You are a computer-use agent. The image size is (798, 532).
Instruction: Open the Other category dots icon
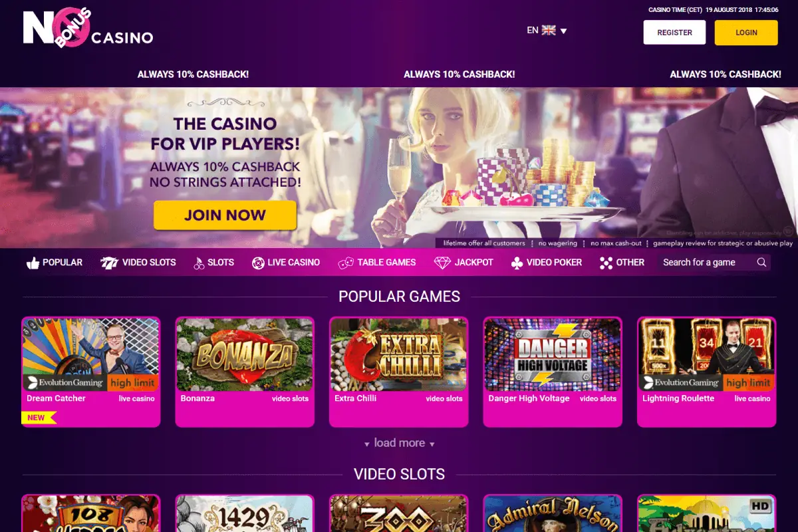click(606, 263)
